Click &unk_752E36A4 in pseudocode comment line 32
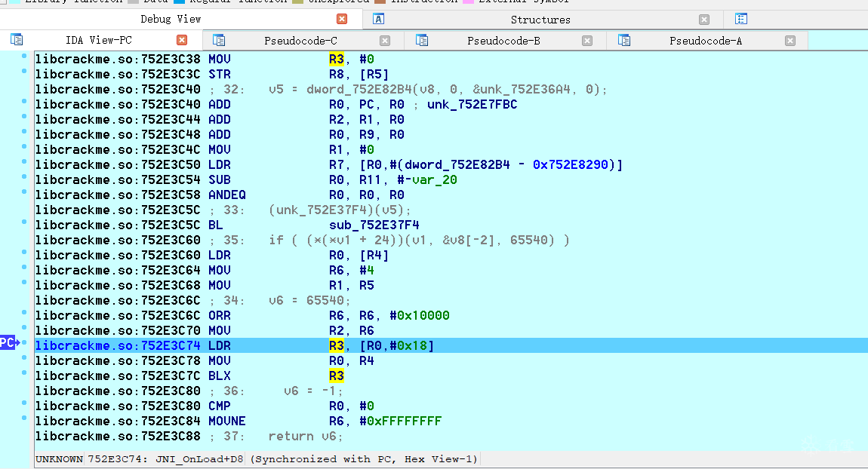This screenshot has width=868, height=469. [522, 90]
